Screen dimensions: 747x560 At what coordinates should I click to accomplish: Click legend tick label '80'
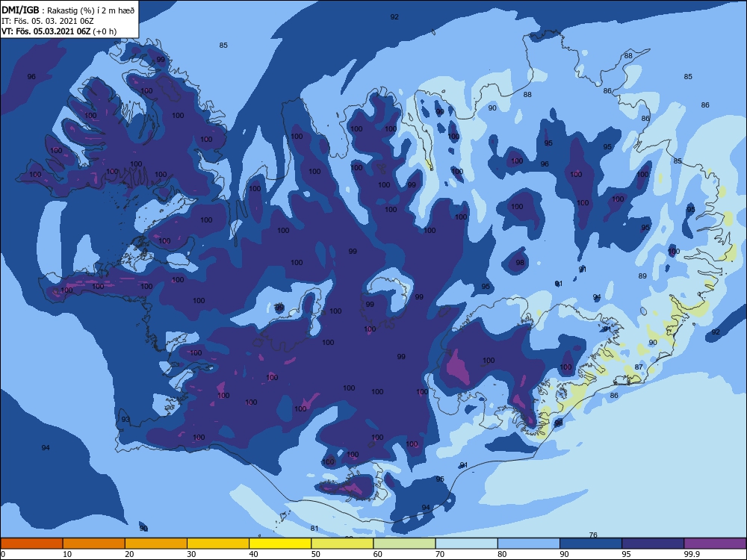click(503, 554)
